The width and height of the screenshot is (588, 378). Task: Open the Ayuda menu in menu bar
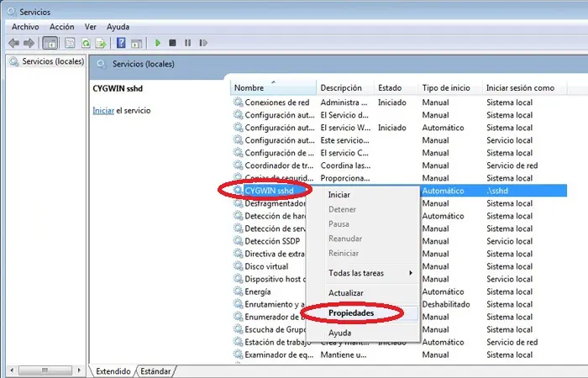pos(118,27)
